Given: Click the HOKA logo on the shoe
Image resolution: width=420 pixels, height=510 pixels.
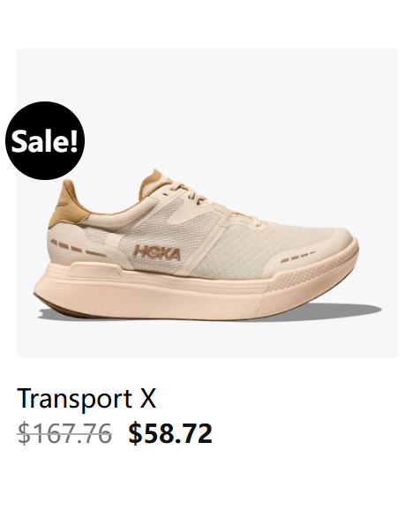Looking at the screenshot, I should coord(156,252).
